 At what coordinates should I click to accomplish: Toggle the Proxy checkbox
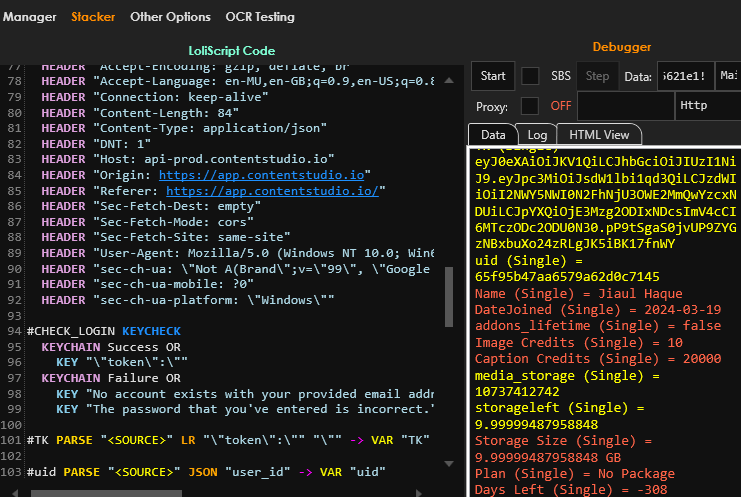click(530, 105)
